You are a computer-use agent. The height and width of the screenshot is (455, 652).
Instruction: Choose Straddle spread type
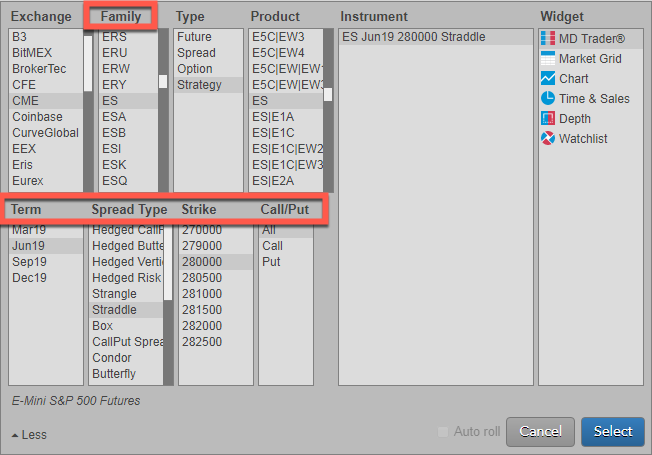(126, 310)
